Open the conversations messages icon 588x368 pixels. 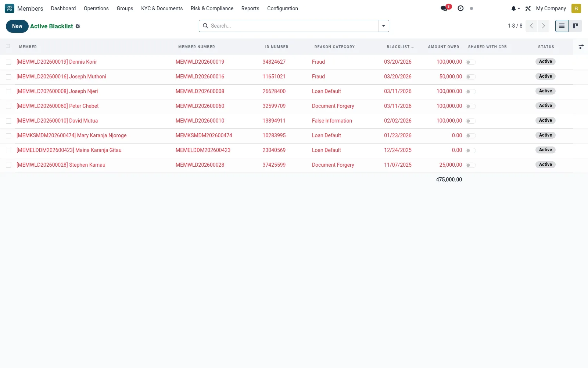(x=445, y=8)
